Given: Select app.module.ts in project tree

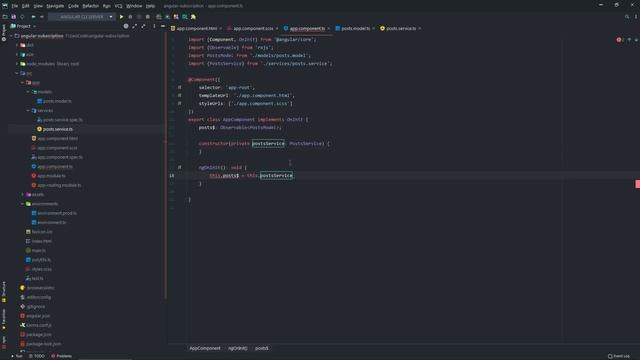Looking at the screenshot, I should [51, 176].
